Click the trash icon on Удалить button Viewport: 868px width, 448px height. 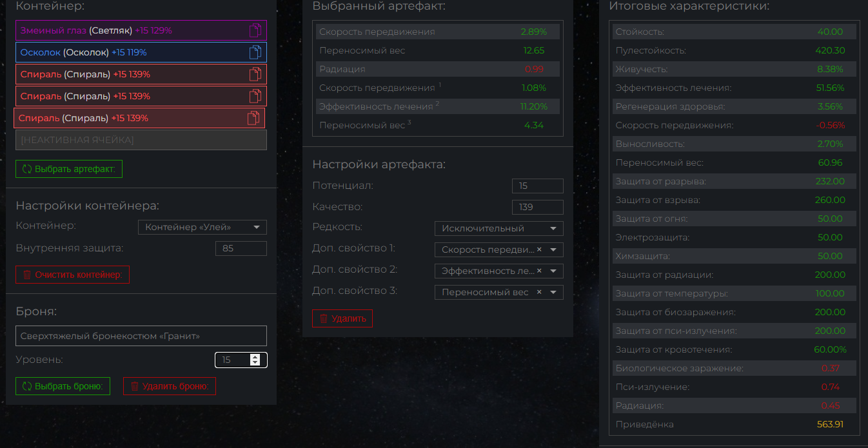coord(323,318)
